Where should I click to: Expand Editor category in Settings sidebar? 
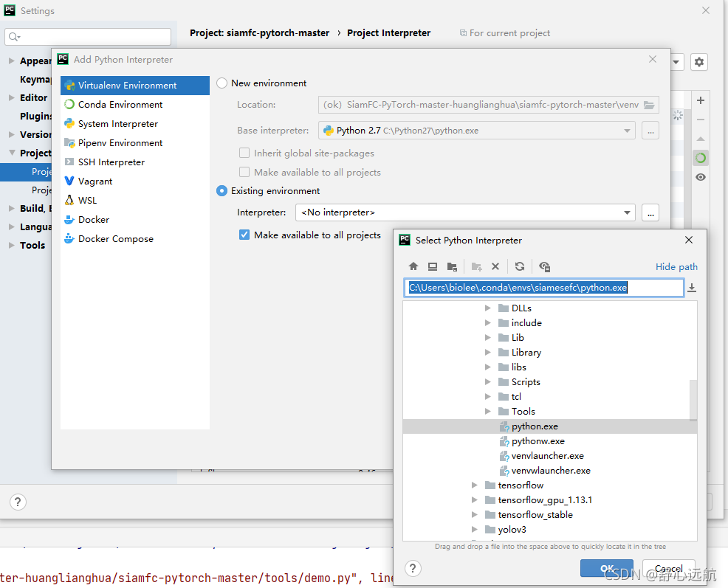click(x=12, y=97)
